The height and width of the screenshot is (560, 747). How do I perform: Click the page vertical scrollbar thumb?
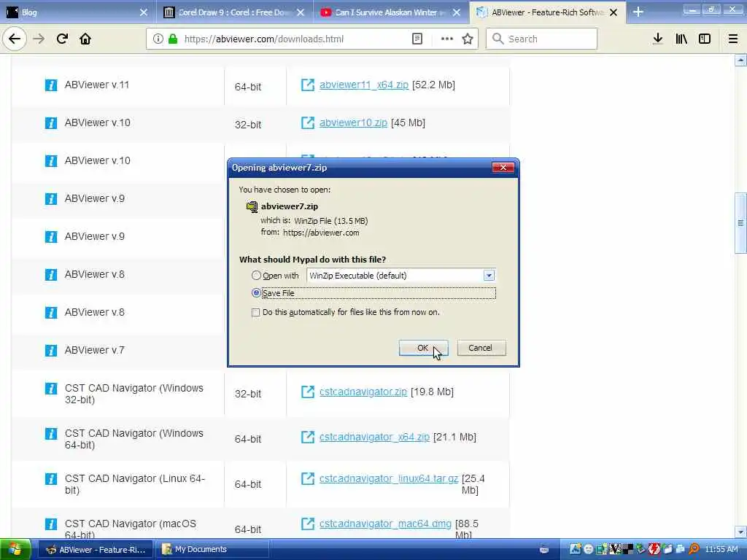[x=740, y=223]
